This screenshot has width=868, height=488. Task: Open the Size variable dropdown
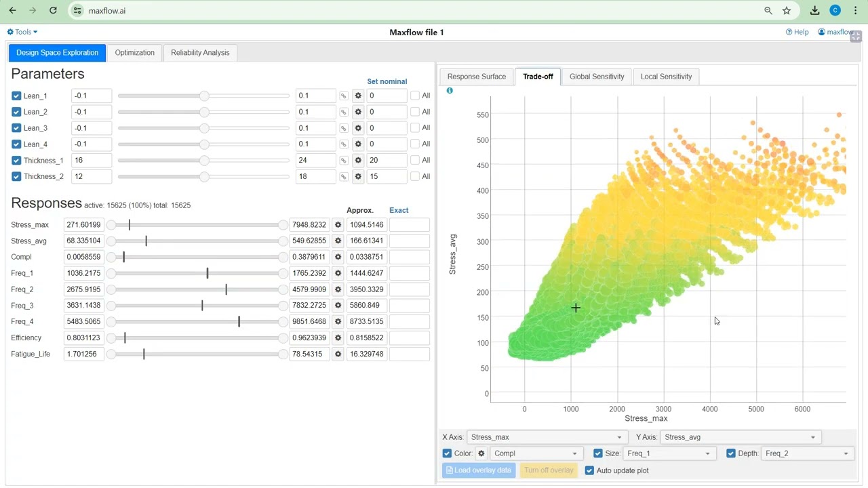[669, 453]
